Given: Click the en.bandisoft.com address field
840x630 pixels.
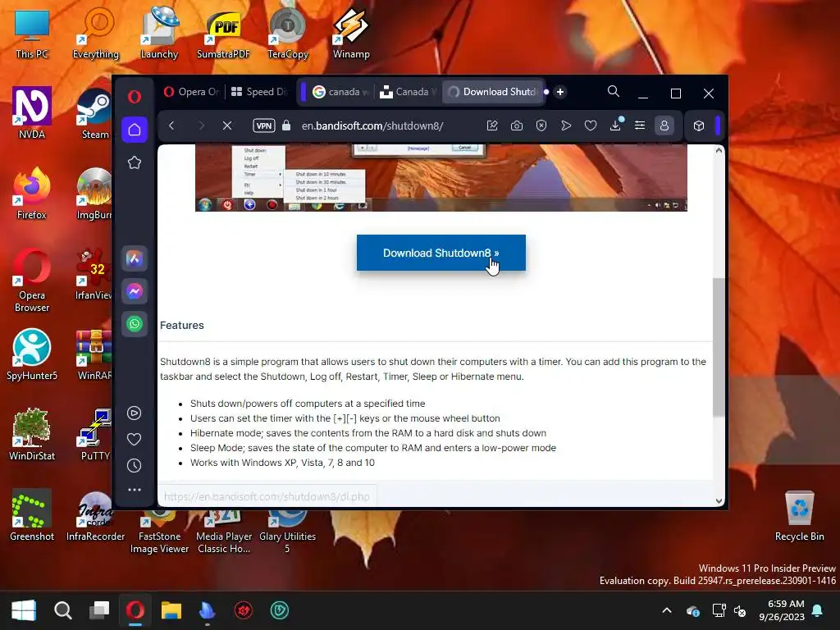Looking at the screenshot, I should point(372,126).
